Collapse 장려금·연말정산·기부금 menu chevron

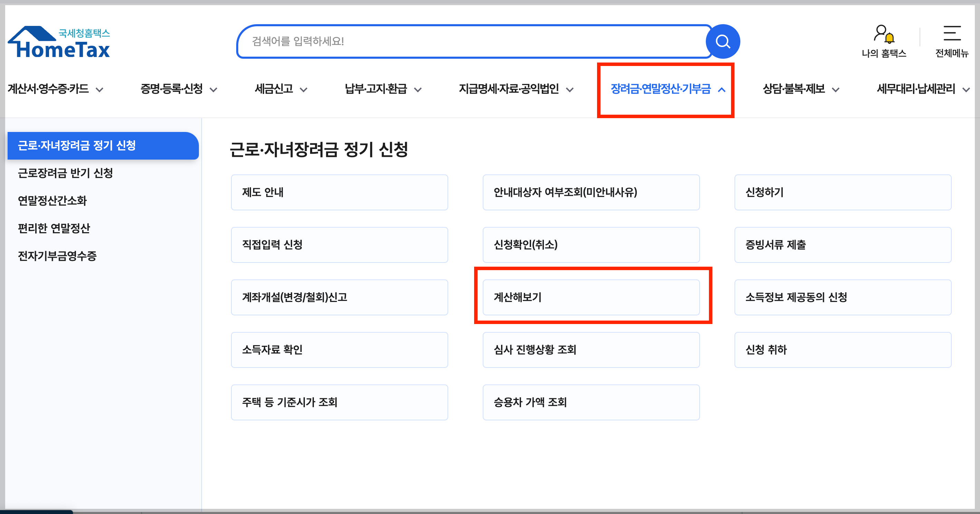(x=722, y=90)
